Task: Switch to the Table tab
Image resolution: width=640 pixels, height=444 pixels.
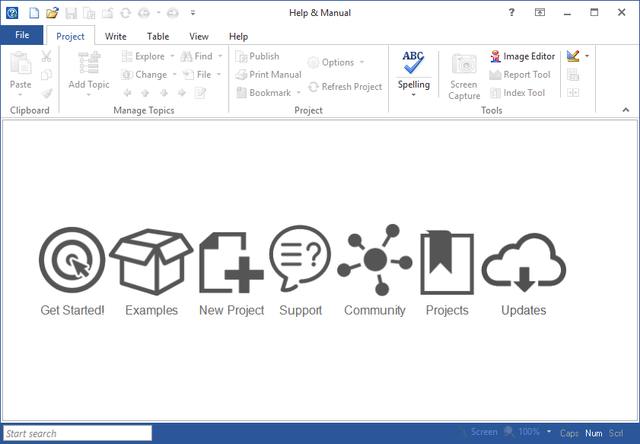Action: click(x=158, y=36)
